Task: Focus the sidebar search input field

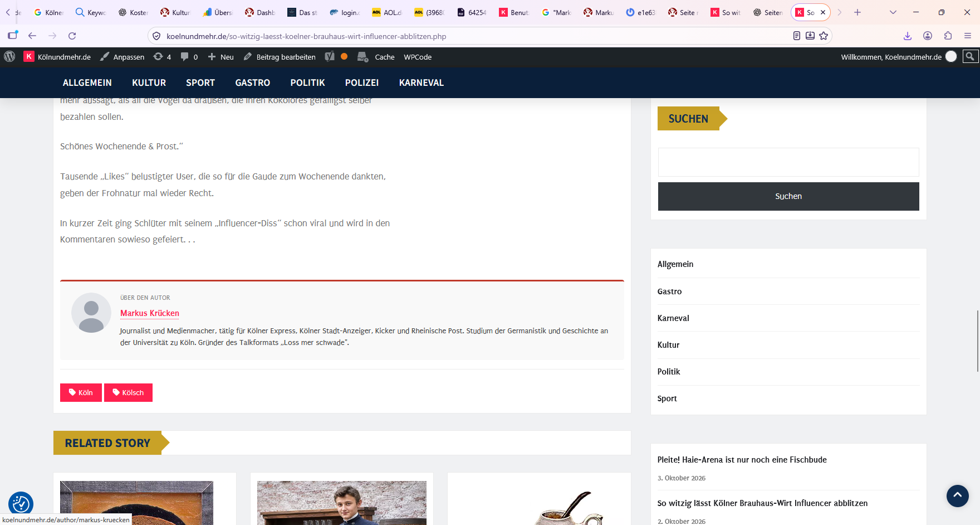Action: (788, 162)
